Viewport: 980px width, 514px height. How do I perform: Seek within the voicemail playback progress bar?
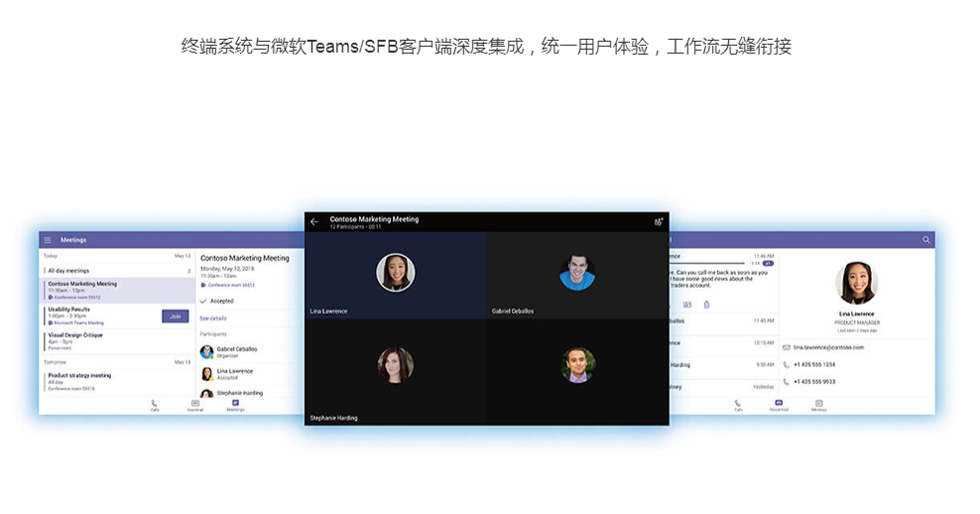(707, 263)
